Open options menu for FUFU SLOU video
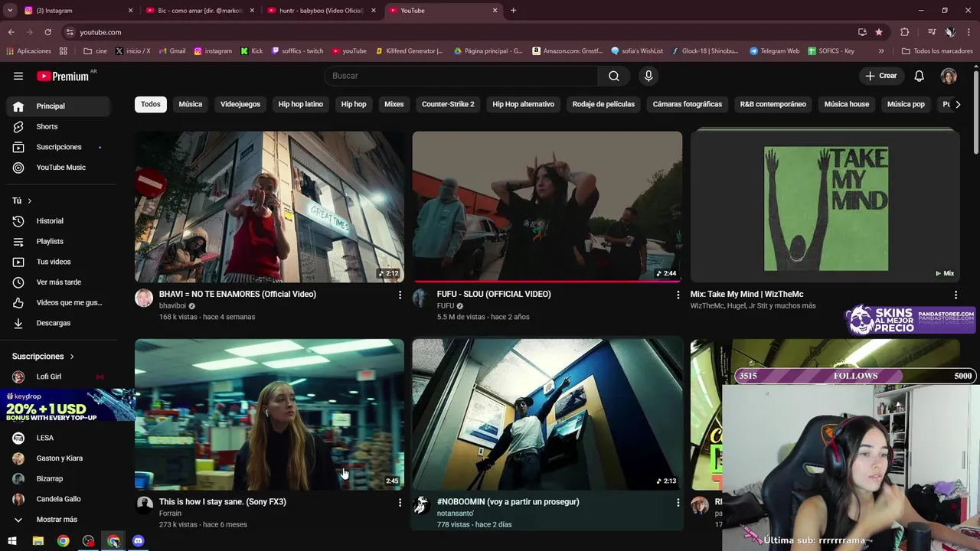This screenshot has height=551, width=980. pos(678,295)
